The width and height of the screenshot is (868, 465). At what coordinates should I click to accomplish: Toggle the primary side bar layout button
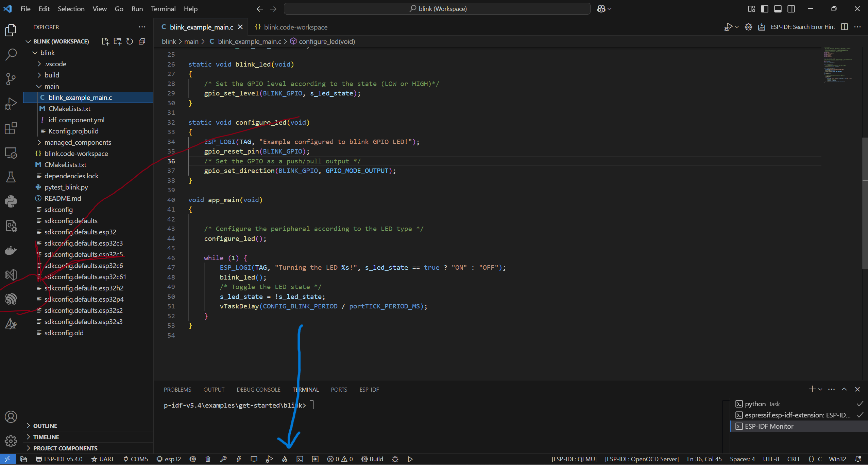point(765,9)
